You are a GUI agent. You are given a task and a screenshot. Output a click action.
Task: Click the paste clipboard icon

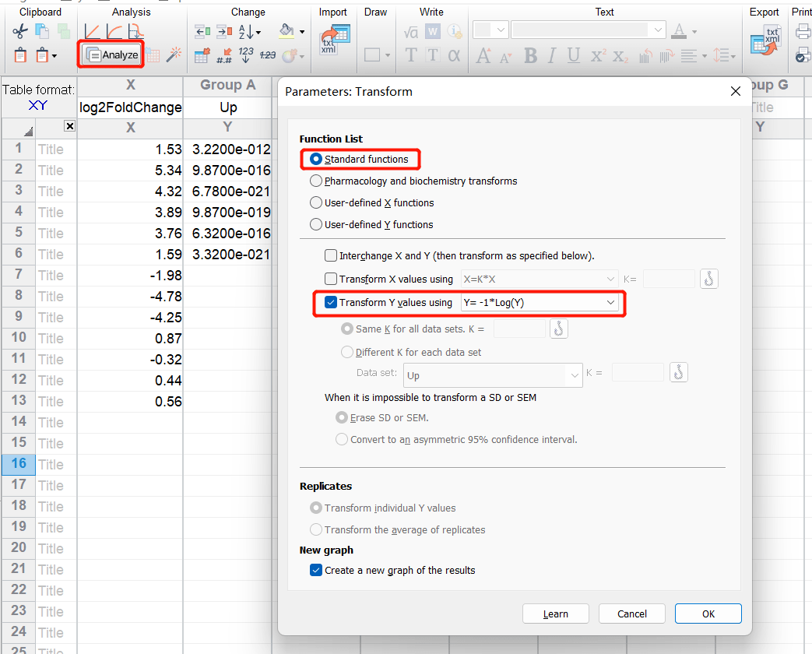21,55
